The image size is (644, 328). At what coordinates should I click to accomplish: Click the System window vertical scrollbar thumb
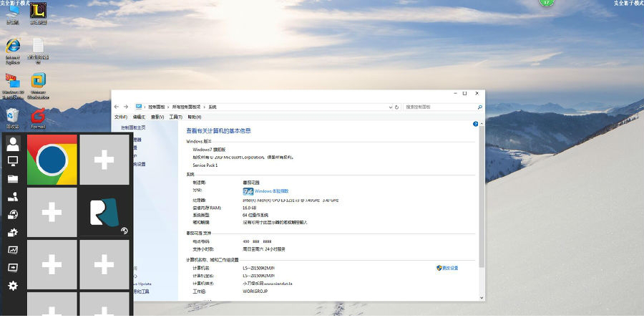click(482, 197)
